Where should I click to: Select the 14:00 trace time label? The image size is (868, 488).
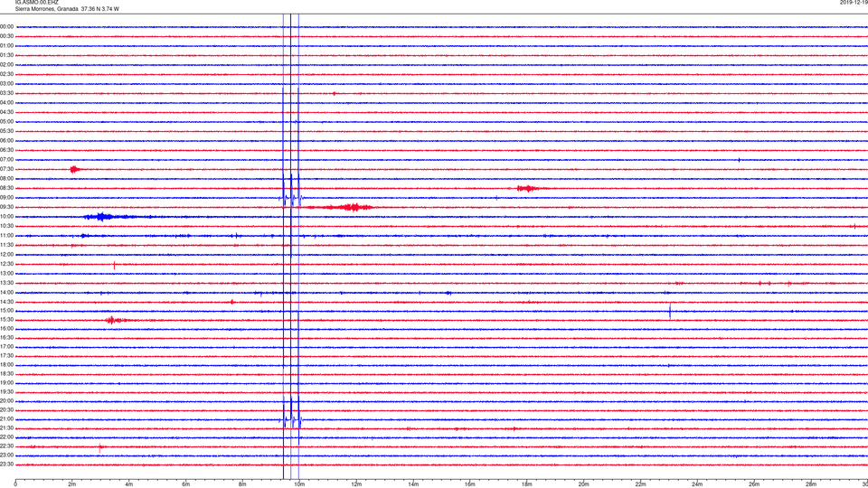point(7,292)
